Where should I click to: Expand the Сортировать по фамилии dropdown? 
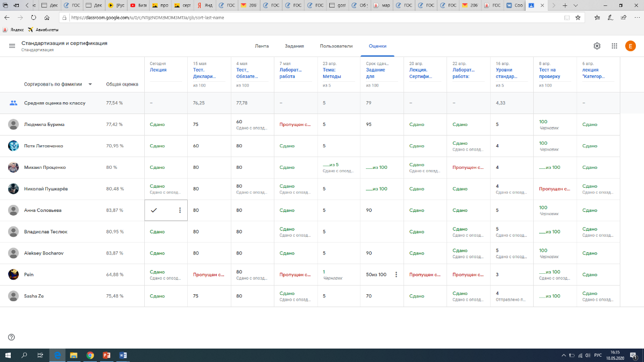click(x=90, y=84)
